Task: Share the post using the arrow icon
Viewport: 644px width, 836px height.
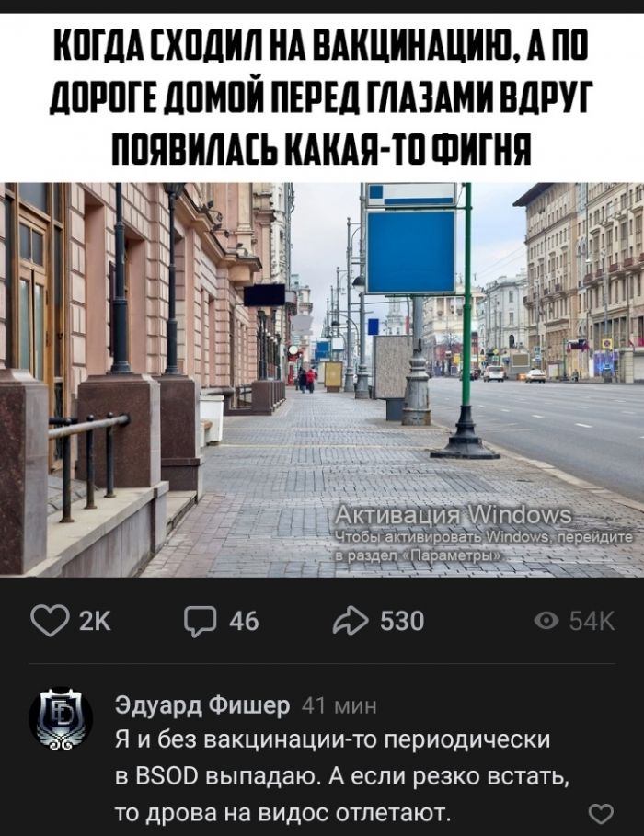Action: [x=350, y=621]
